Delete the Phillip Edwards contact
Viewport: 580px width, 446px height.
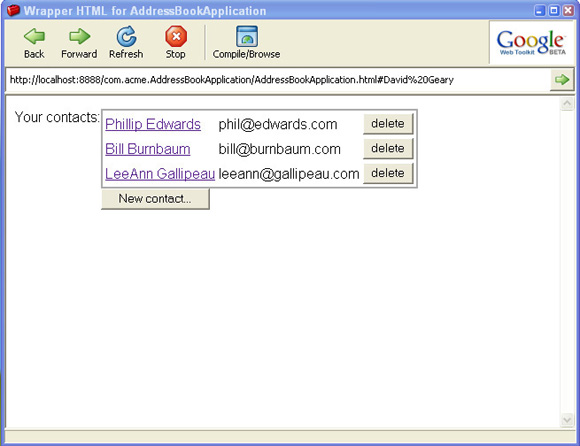click(x=388, y=124)
